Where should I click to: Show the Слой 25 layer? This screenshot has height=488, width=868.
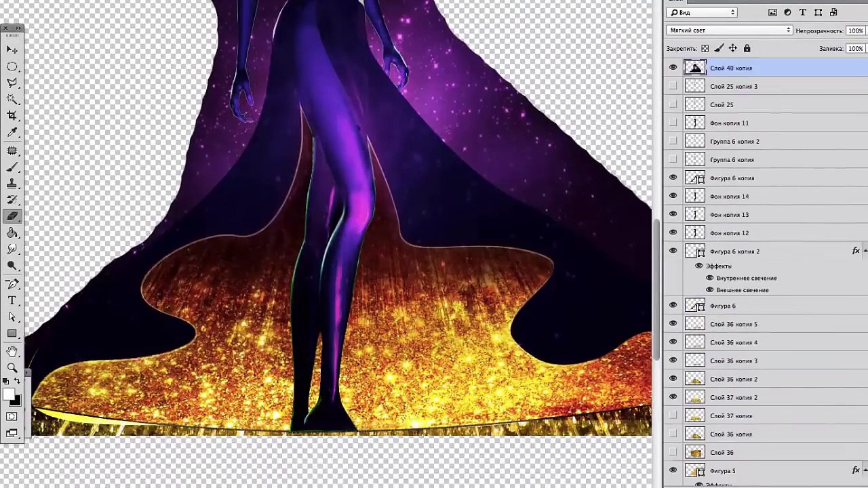pyautogui.click(x=673, y=104)
